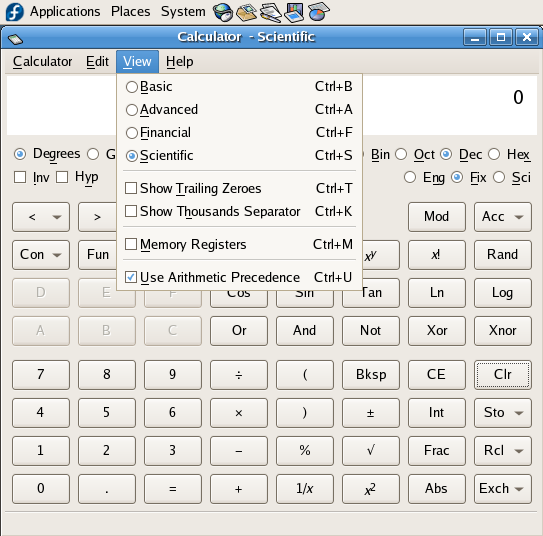Viewport: 543px width, 536px height.
Task: Open the Applications panel menu
Action: (65, 11)
